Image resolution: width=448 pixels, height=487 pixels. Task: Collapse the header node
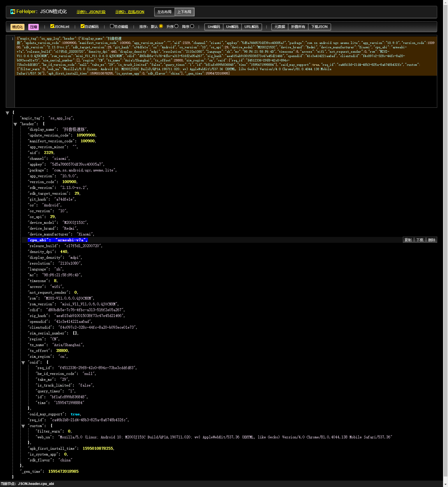coord(15,124)
